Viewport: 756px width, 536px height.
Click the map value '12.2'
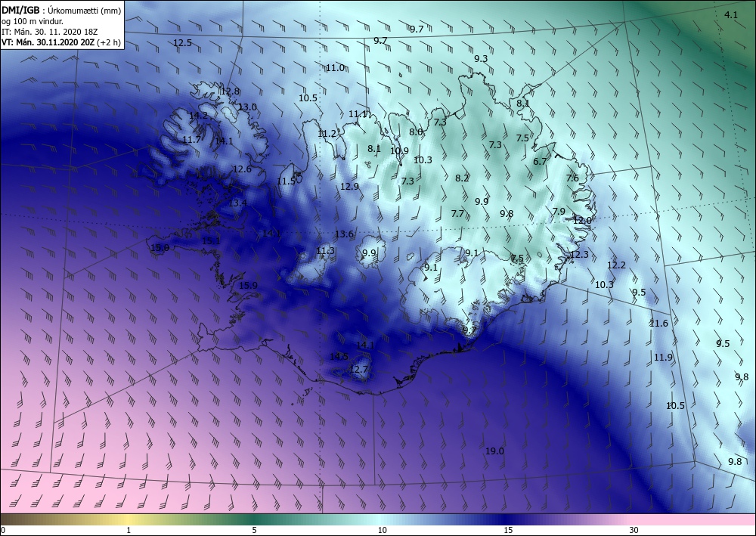[616, 265]
